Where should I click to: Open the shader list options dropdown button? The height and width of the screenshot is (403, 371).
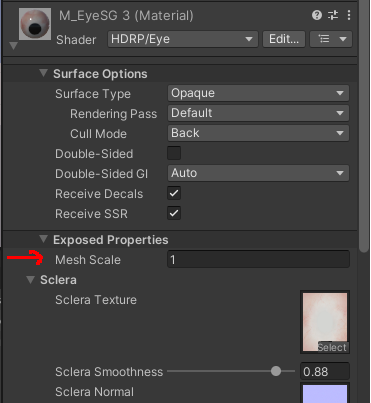[331, 39]
